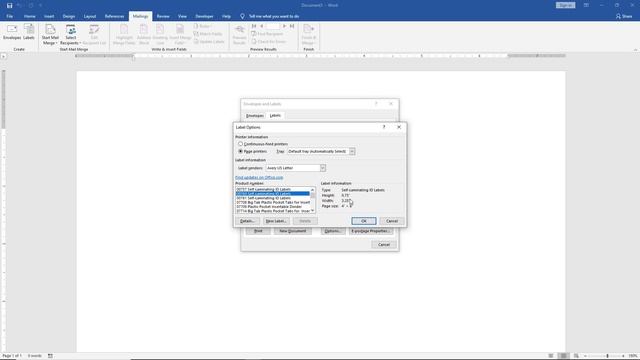Click the Sign in button
Viewport: 640px width, 360px height.
pyautogui.click(x=565, y=5)
